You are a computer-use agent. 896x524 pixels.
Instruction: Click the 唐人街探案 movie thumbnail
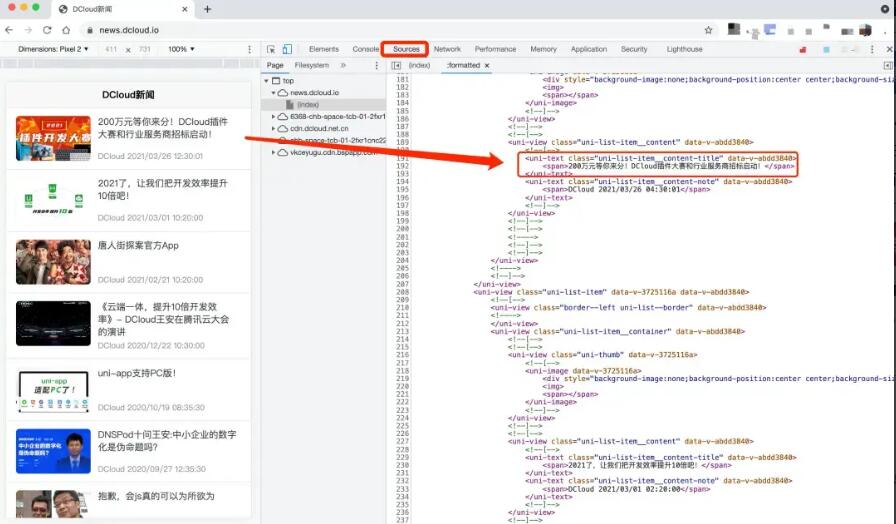pos(53,262)
